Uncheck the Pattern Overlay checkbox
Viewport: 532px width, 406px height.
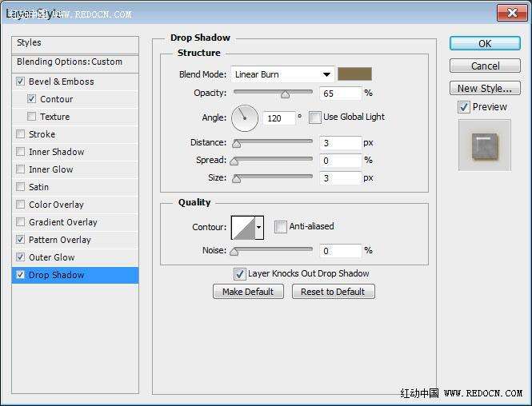click(20, 240)
